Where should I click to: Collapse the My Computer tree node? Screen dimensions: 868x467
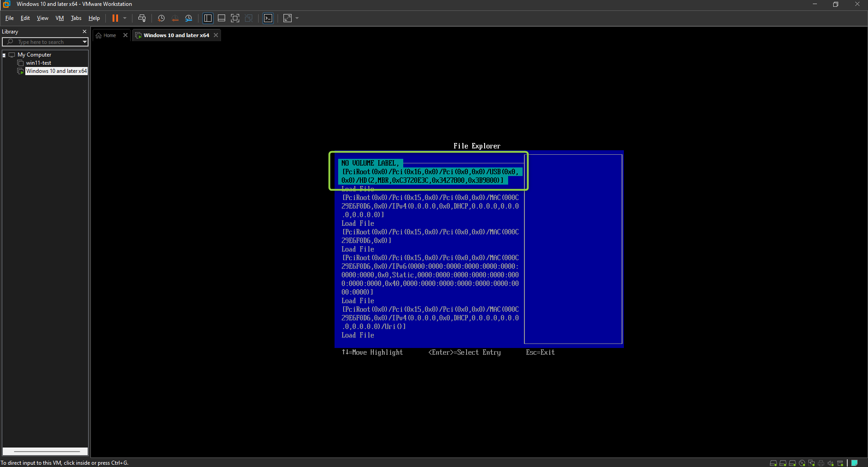(4, 55)
